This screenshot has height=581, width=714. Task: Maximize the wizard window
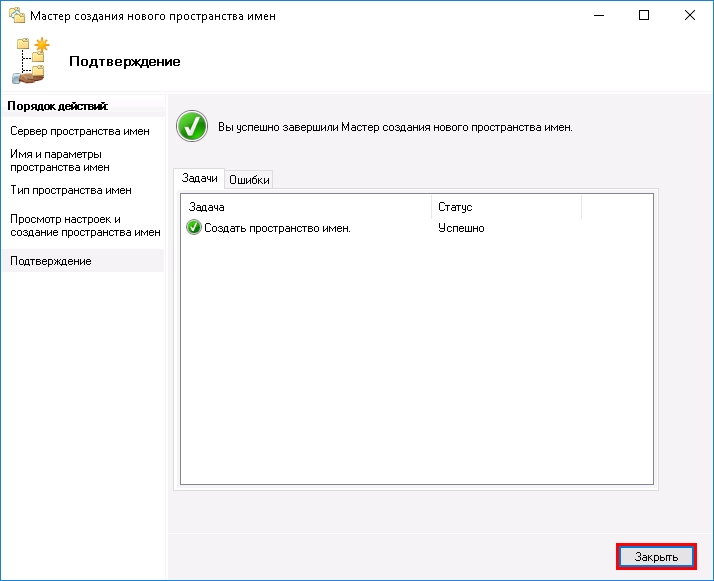(x=645, y=16)
